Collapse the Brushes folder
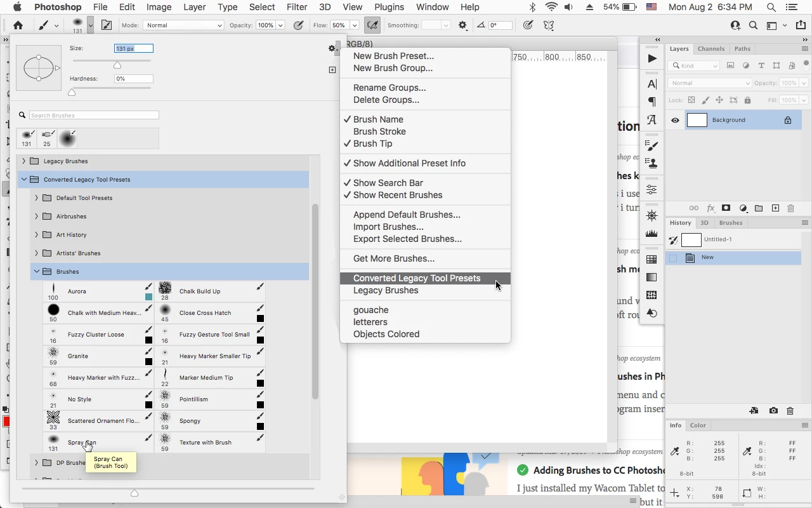This screenshot has width=812, height=508. [x=37, y=272]
